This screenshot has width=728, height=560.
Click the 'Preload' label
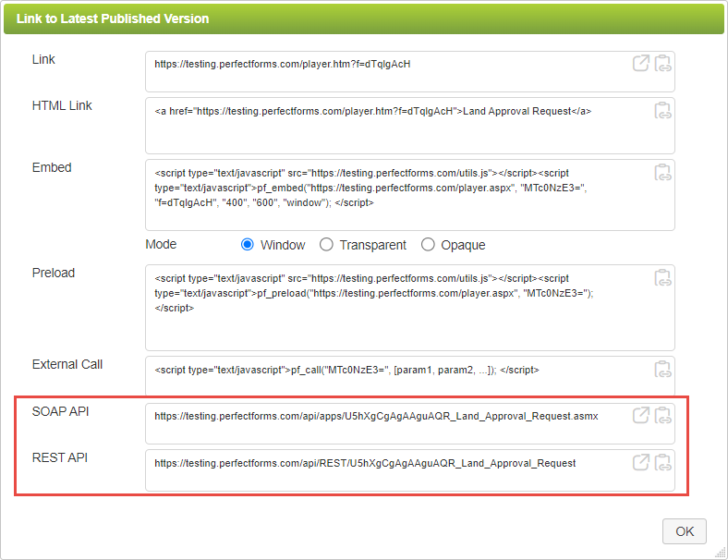(54, 273)
